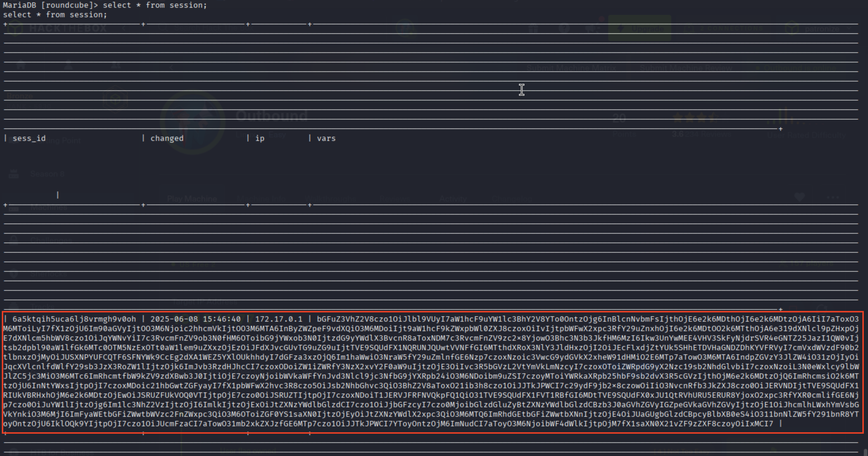This screenshot has height=456, width=868.
Task: Click the 2025-06-08 15:46:40 timestamp value
Action: tap(195, 319)
